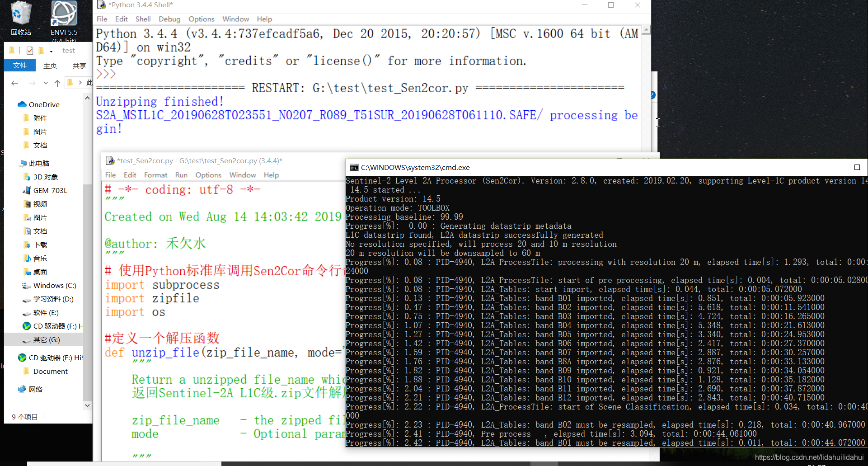
Task: Open Options menu in Python Shell
Action: point(202,19)
